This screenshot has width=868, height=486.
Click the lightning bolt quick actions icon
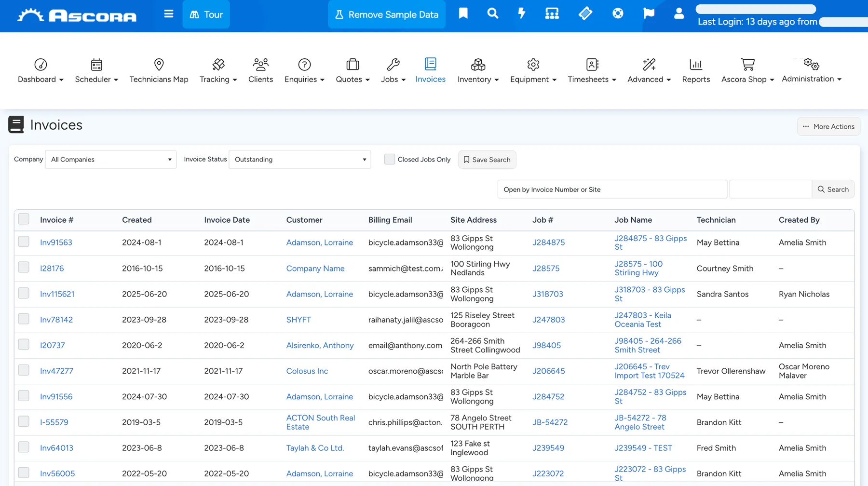(522, 13)
